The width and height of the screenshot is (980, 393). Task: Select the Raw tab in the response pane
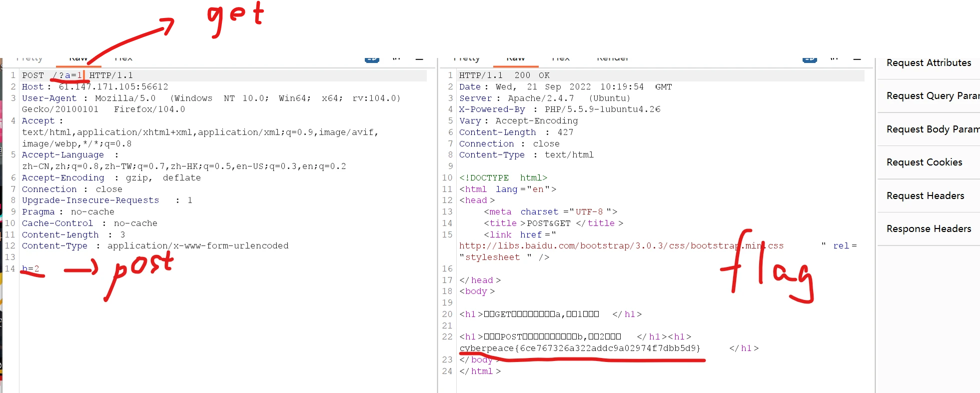click(515, 59)
